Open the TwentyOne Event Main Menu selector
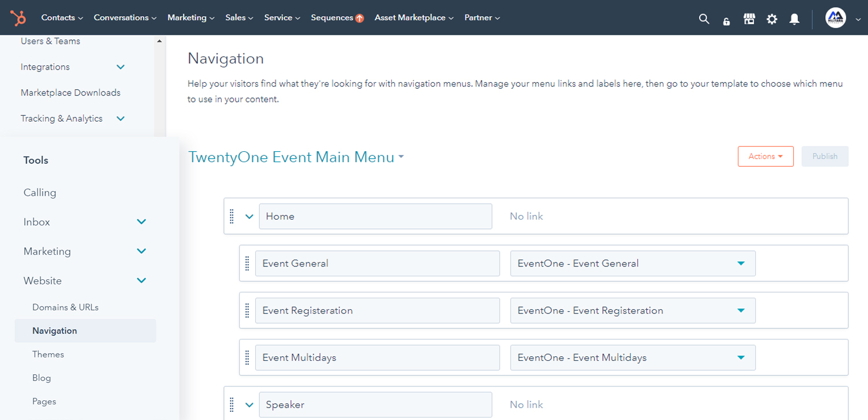Screen dimensions: 868x420 [296, 157]
